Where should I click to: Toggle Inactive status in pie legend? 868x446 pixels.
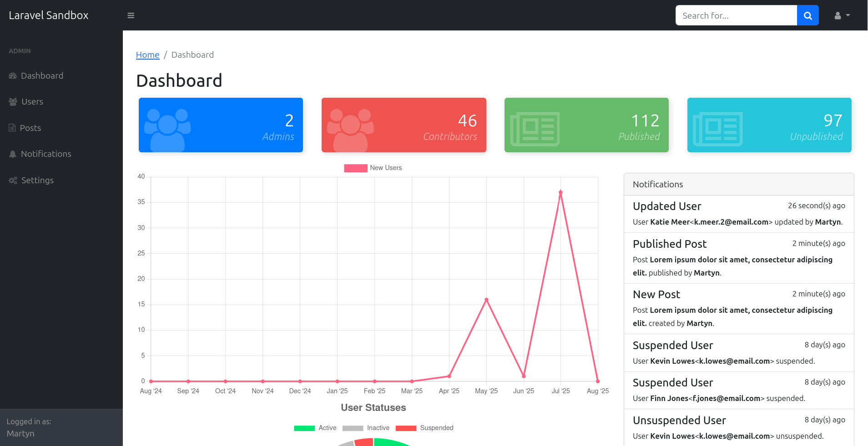point(366,428)
